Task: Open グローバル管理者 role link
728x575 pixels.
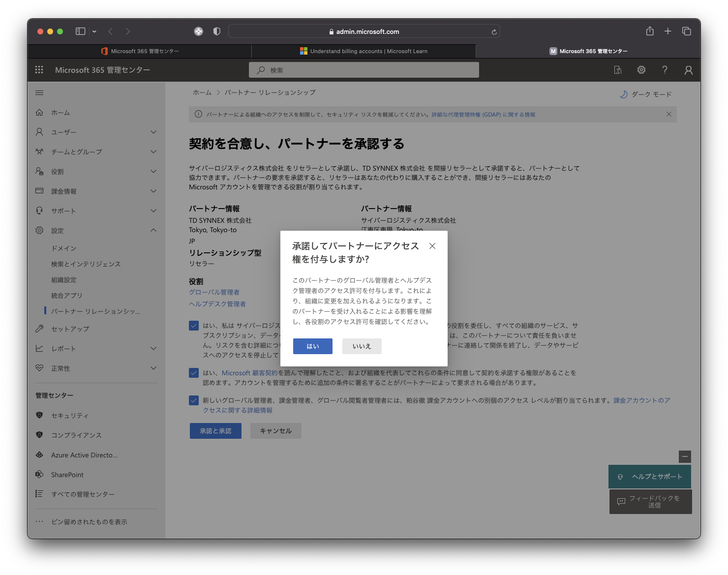Action: point(214,292)
